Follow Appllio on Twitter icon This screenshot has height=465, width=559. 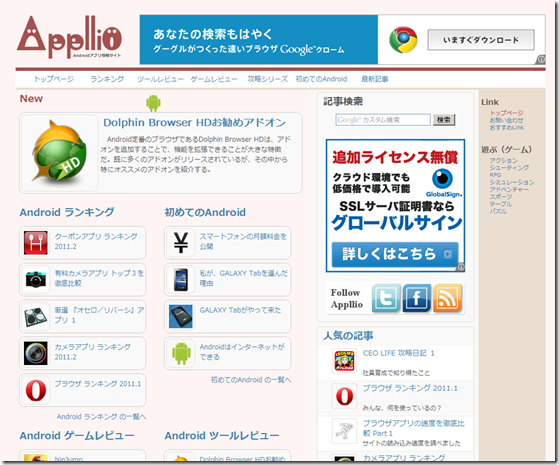(x=386, y=298)
